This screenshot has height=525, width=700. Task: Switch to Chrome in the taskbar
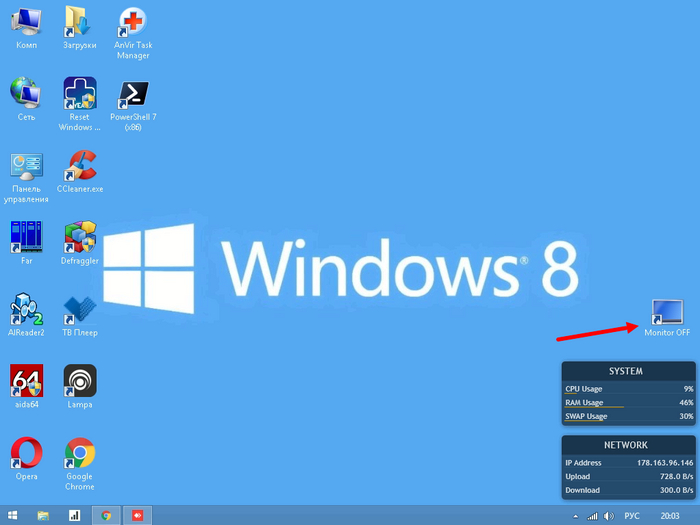(106, 516)
